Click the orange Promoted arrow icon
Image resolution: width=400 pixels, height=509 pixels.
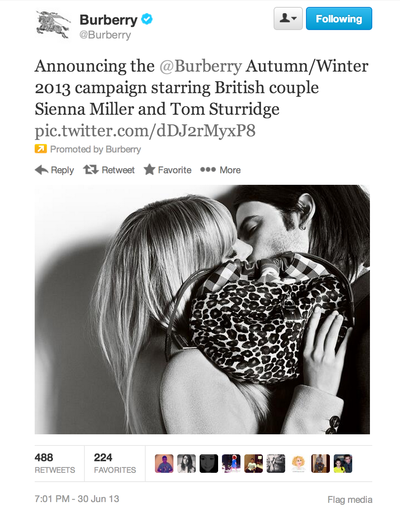(41, 149)
